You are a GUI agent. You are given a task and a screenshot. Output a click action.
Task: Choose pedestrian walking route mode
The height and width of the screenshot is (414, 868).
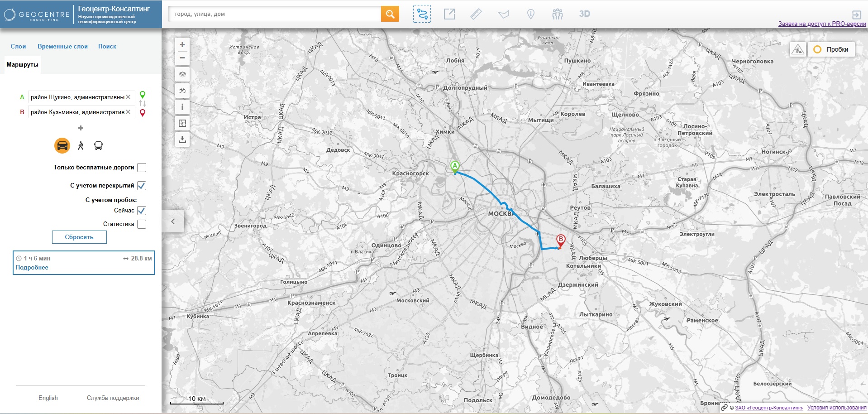[81, 146]
